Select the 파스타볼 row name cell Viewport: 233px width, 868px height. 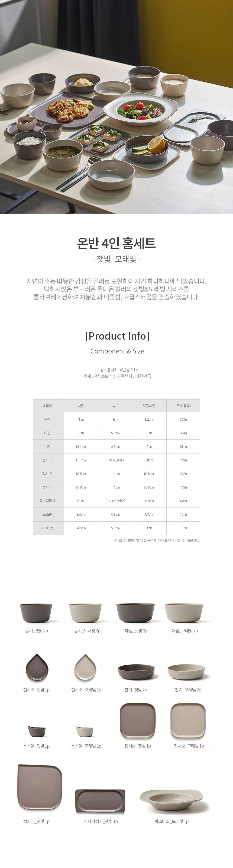point(47,528)
